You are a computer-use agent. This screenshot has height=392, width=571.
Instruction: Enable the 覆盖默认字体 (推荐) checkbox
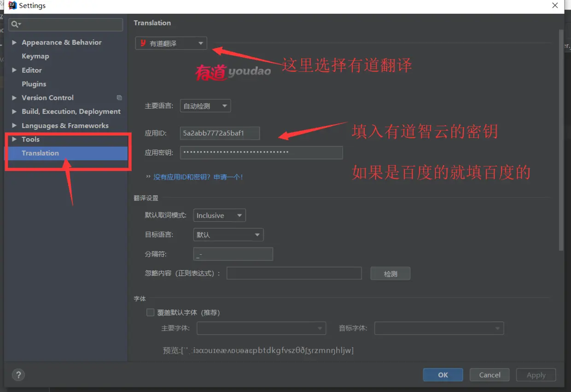tap(150, 312)
